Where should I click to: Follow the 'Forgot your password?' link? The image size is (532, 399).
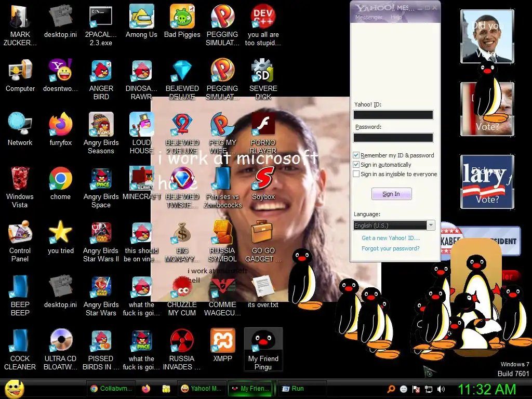pyautogui.click(x=391, y=248)
